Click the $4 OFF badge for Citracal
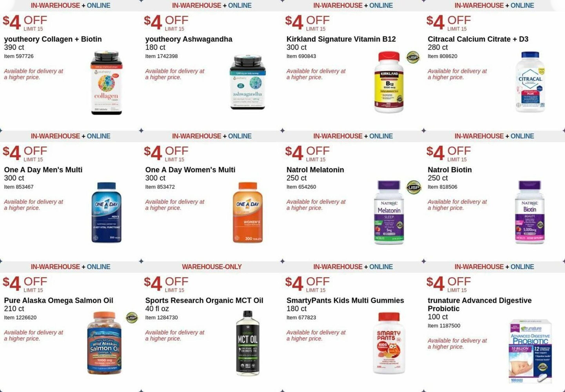This screenshot has width=565, height=392. click(x=449, y=23)
